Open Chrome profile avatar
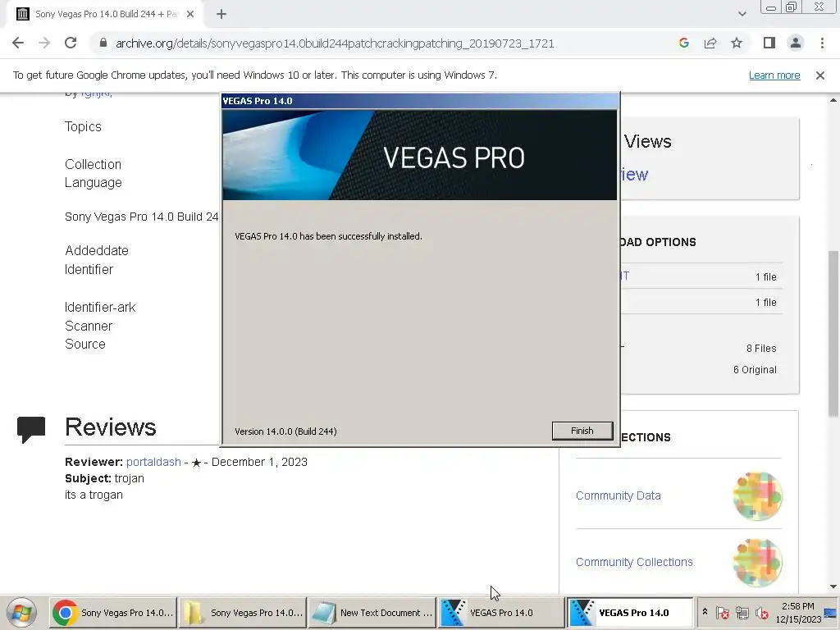Image resolution: width=840 pixels, height=630 pixels. (796, 43)
